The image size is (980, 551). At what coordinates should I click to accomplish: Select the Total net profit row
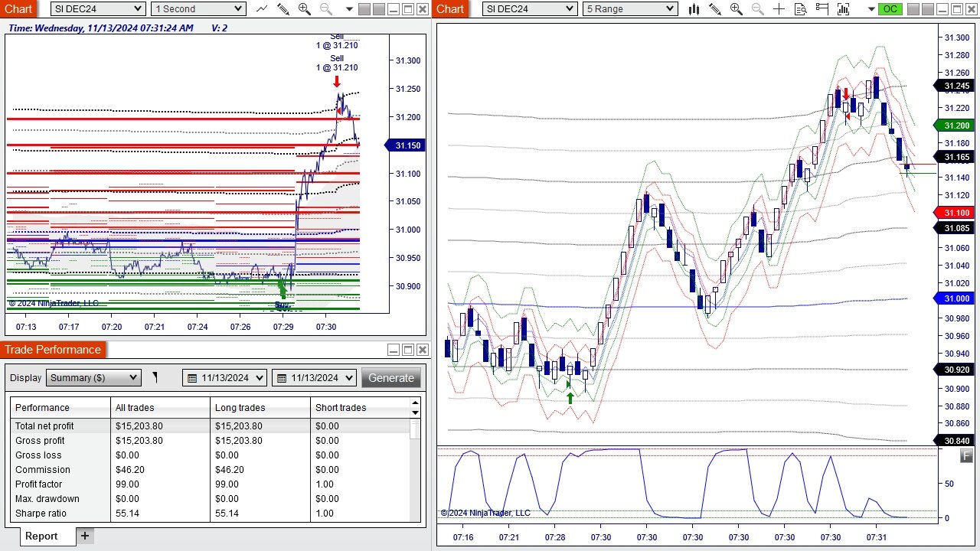pos(210,426)
